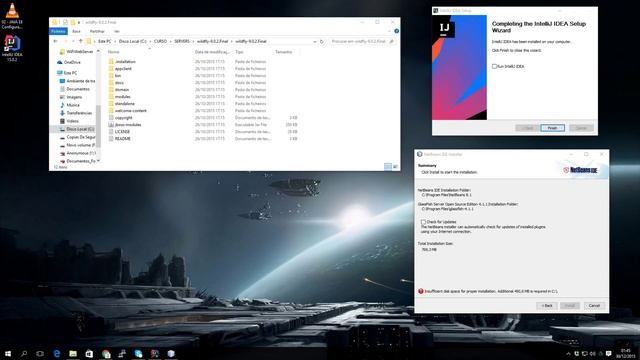Open the Base ribbon tab
Image resolution: width=640 pixels, height=360 pixels.
pos(76,31)
